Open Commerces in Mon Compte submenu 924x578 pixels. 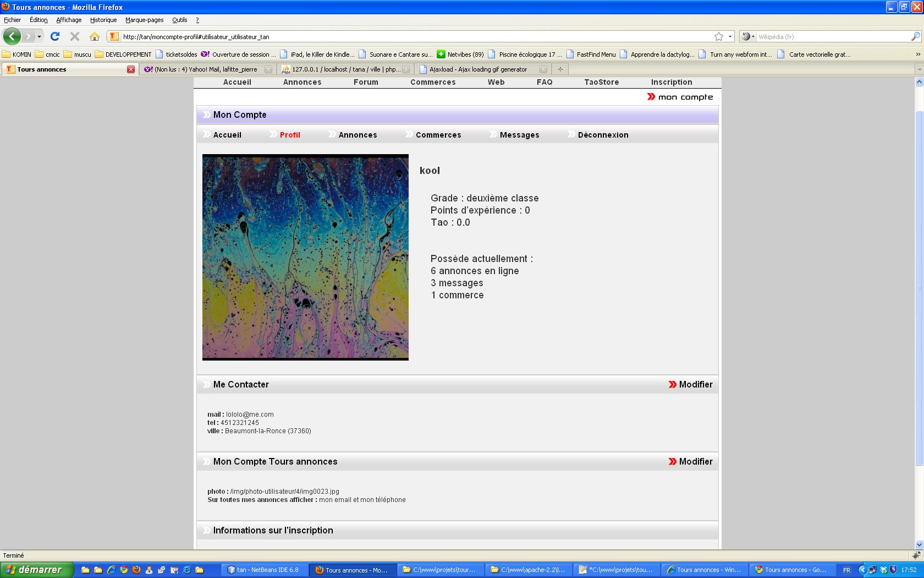click(438, 135)
